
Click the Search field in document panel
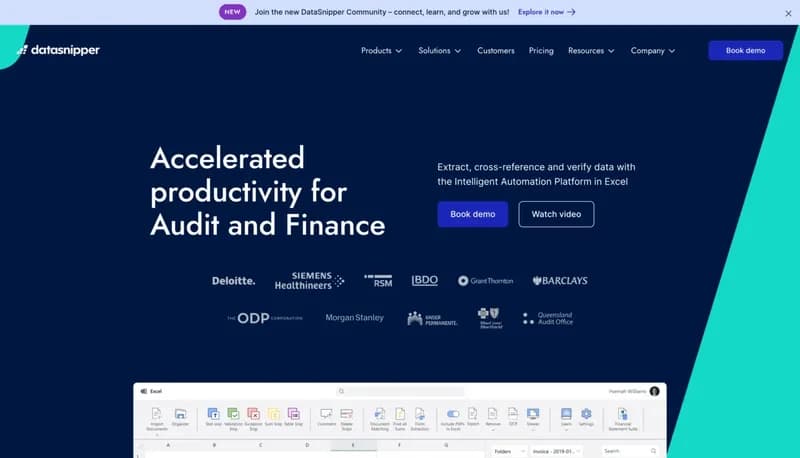pyautogui.click(x=630, y=451)
